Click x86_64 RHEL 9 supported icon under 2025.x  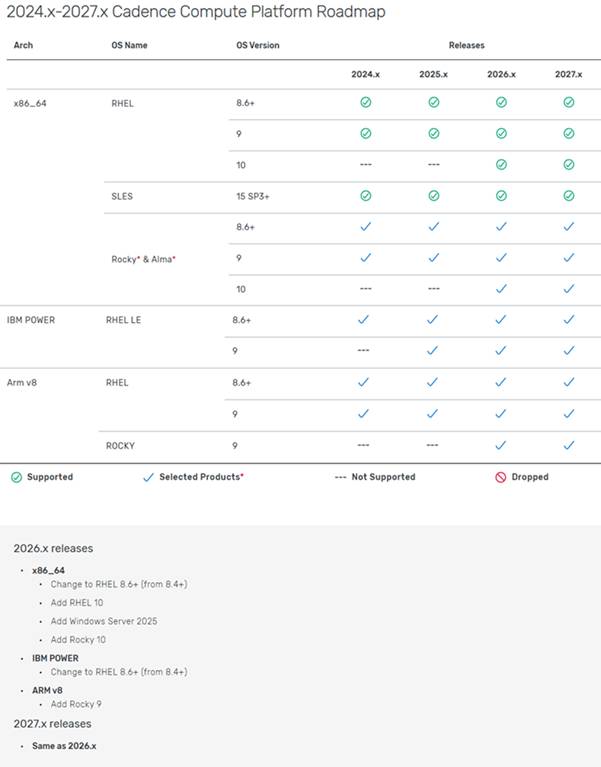(x=434, y=134)
